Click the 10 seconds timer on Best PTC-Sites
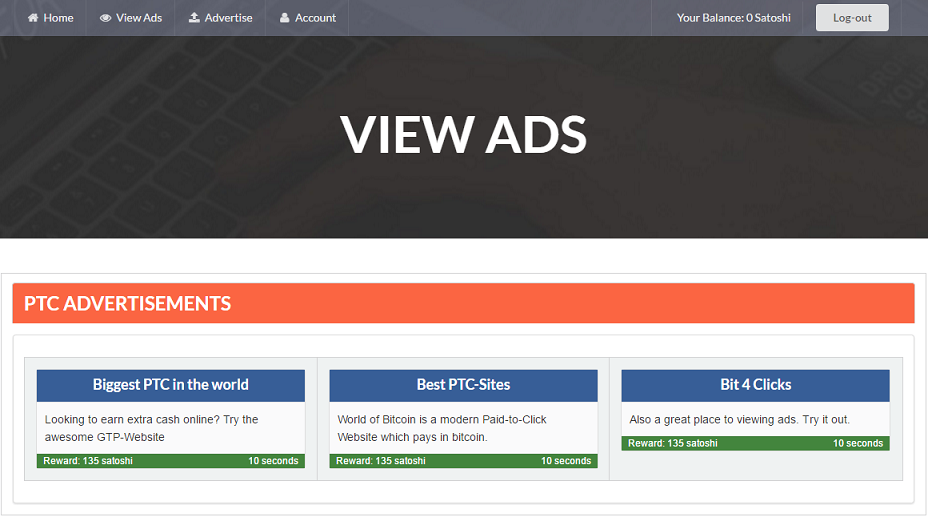The width and height of the screenshot is (928, 525). (x=565, y=461)
